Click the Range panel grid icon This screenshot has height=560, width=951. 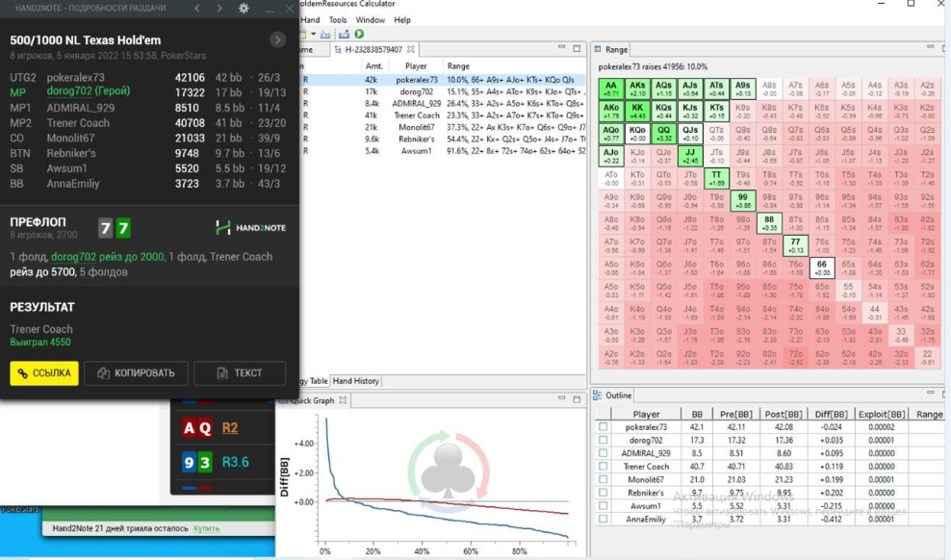pos(598,49)
